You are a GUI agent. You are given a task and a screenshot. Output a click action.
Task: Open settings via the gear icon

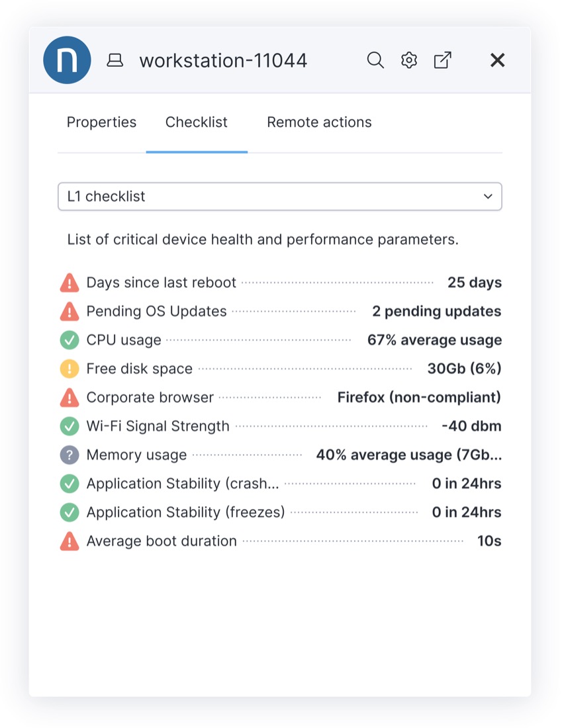[x=409, y=60]
